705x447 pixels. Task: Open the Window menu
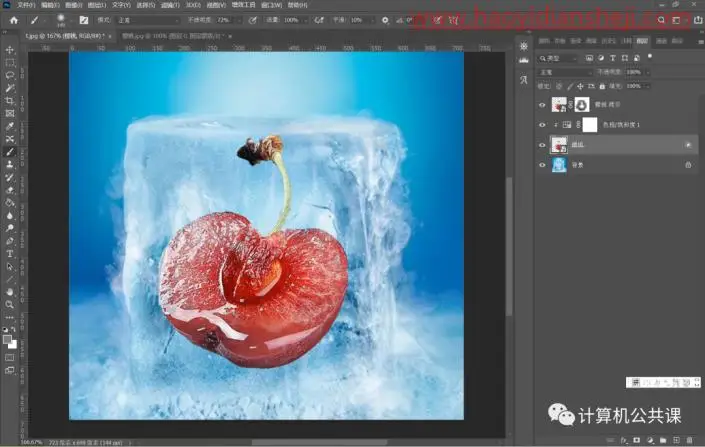point(271,5)
